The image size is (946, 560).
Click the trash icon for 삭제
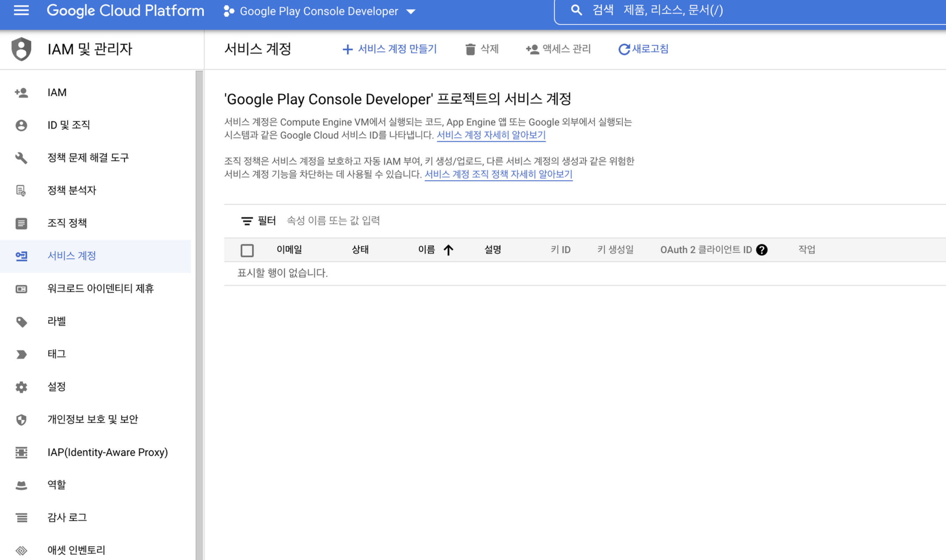click(x=470, y=49)
